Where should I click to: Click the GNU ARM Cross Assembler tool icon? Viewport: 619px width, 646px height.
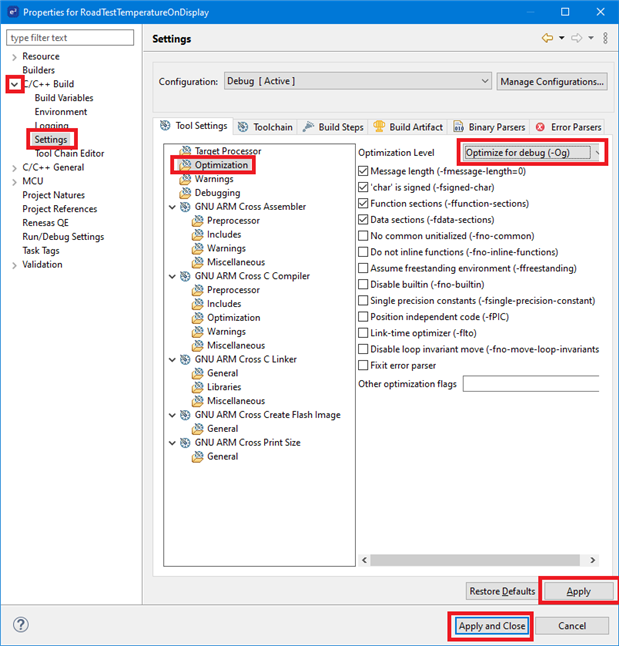tap(185, 206)
